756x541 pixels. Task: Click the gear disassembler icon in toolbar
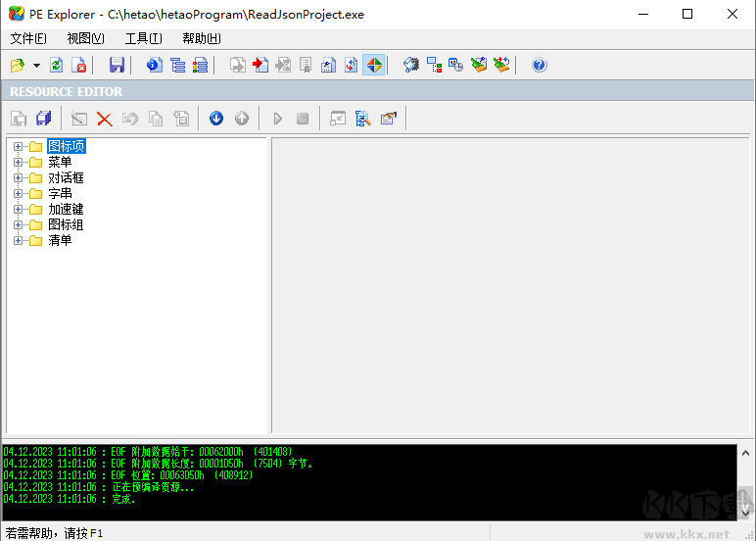click(x=411, y=66)
